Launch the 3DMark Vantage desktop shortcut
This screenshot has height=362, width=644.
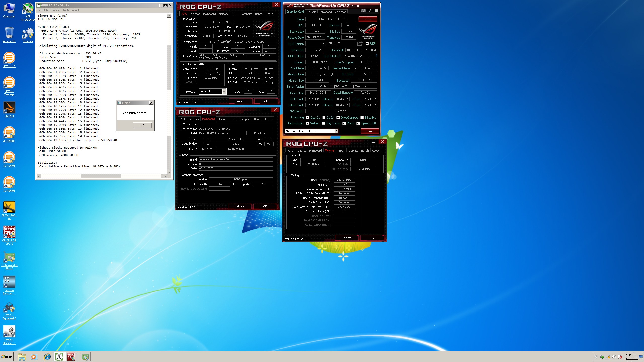coord(9,86)
